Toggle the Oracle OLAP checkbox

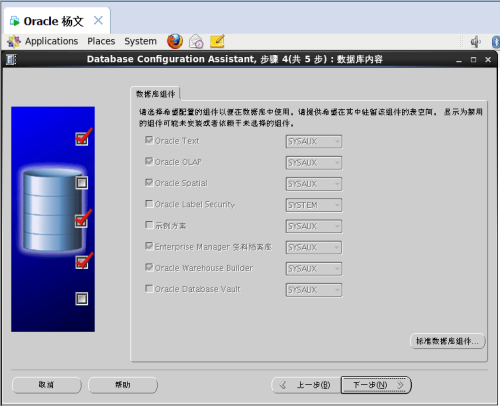click(149, 161)
